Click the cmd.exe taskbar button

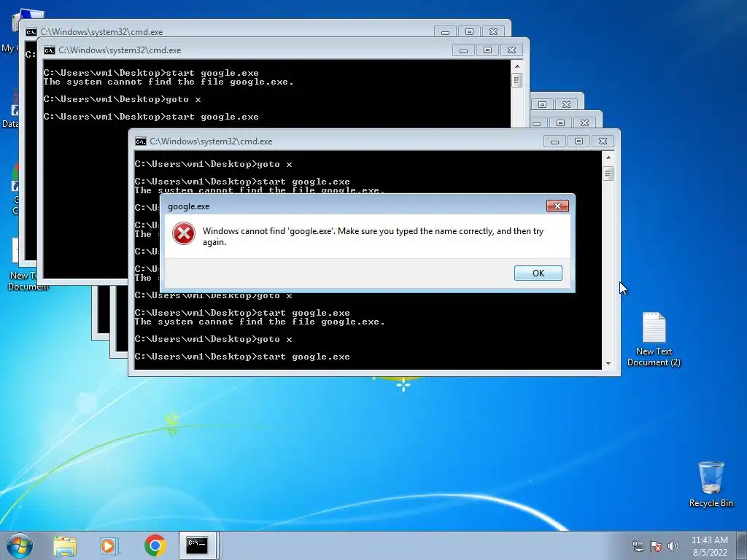[197, 545]
